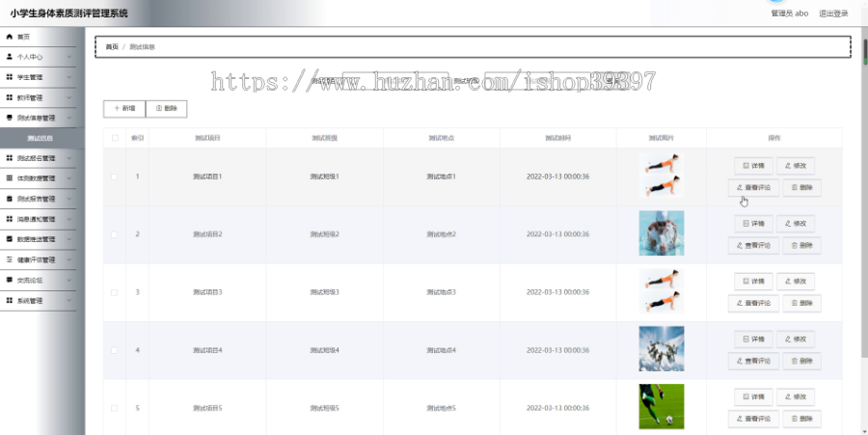Toggle the select-all checkbox in table header

click(115, 138)
